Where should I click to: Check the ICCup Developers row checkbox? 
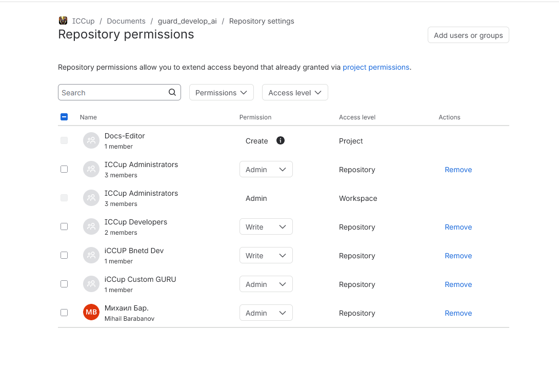(x=64, y=226)
